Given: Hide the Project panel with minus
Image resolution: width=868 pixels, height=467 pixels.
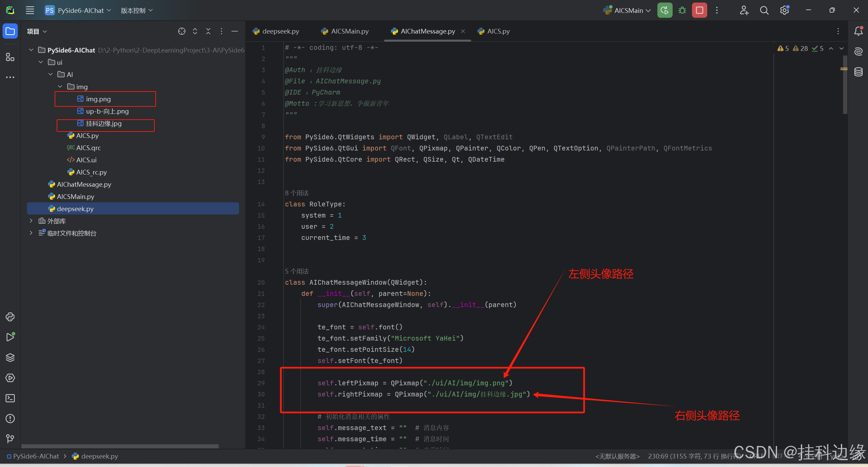Looking at the screenshot, I should coord(235,31).
